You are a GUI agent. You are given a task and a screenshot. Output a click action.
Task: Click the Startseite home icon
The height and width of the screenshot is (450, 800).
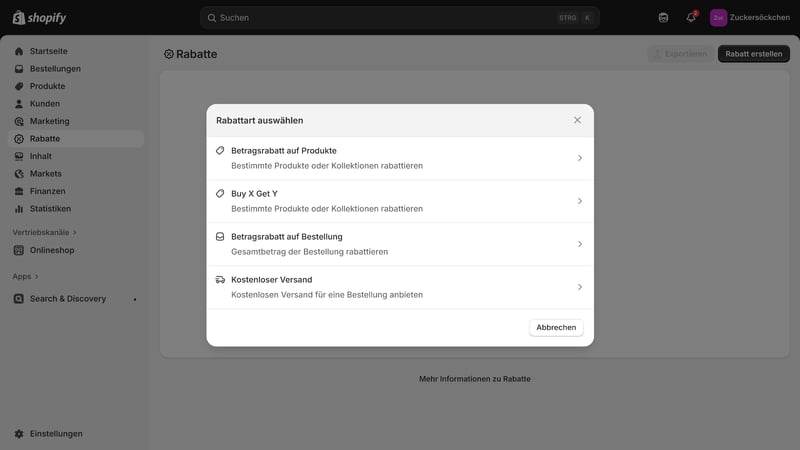(x=19, y=51)
